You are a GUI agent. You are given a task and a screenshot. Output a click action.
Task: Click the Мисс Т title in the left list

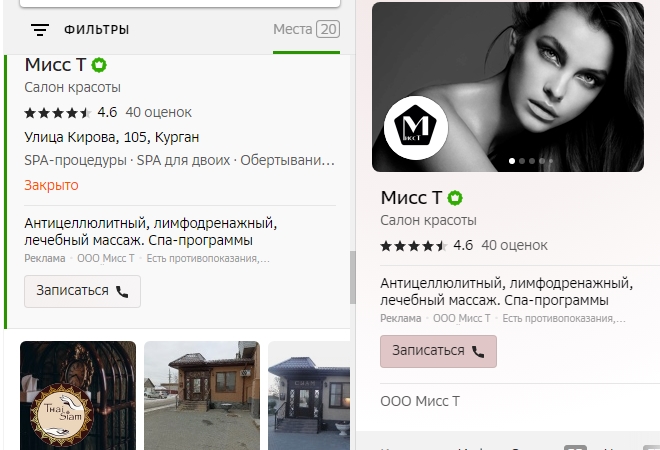pos(55,65)
